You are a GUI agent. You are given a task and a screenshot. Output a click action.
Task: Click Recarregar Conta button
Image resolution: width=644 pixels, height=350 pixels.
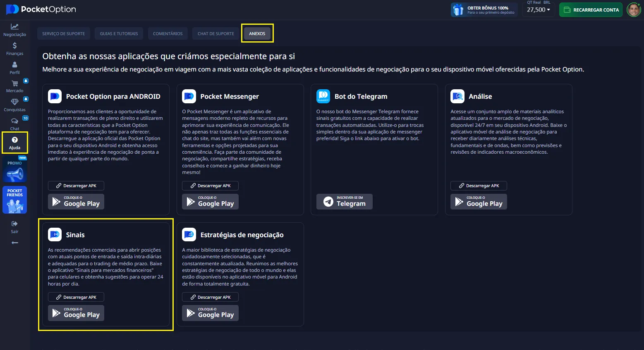pos(591,10)
